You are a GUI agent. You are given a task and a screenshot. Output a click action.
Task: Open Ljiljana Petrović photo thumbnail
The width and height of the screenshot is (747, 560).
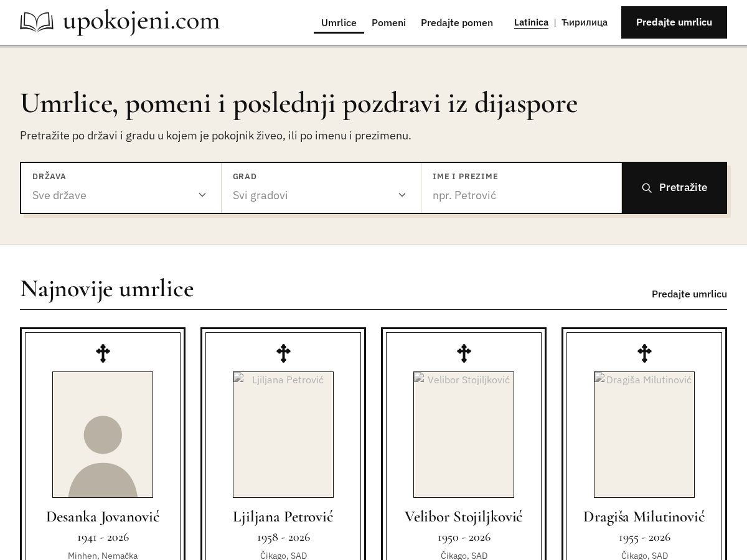point(283,434)
